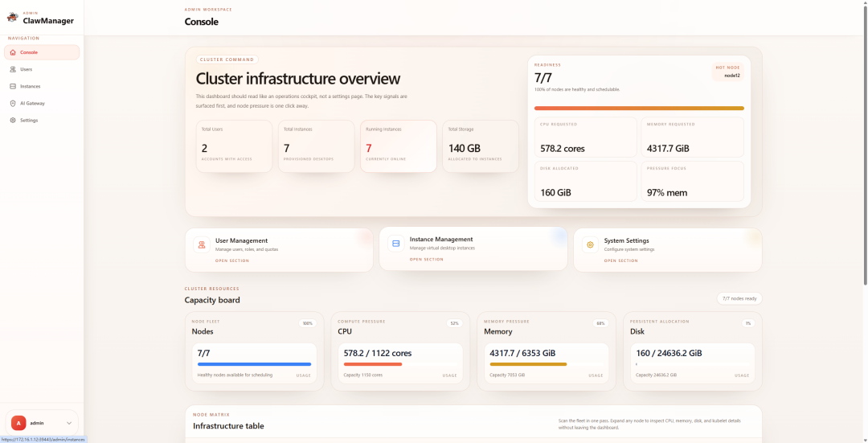
Task: Open section link under User Management
Action: (x=232, y=260)
